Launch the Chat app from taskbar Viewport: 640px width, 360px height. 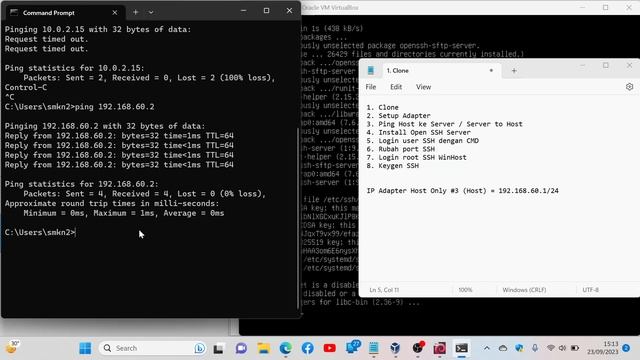point(241,349)
